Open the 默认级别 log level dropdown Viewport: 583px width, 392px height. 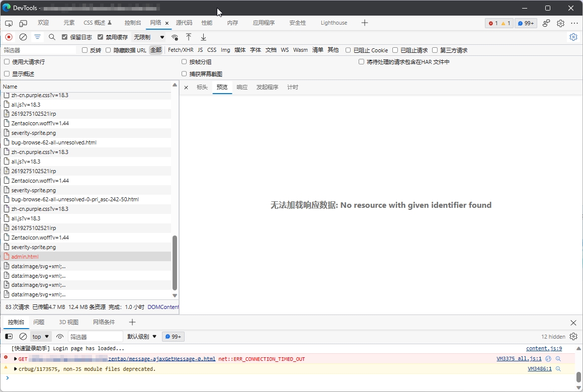pyautogui.click(x=142, y=337)
